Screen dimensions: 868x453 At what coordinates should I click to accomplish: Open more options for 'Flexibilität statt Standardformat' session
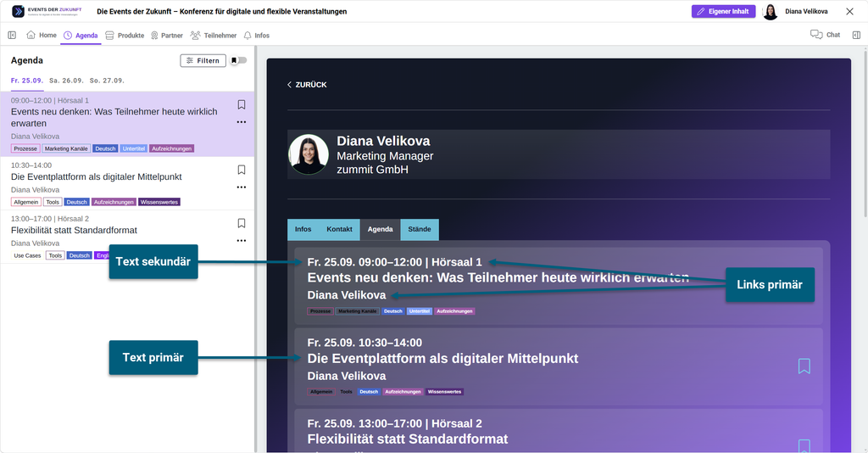(242, 241)
